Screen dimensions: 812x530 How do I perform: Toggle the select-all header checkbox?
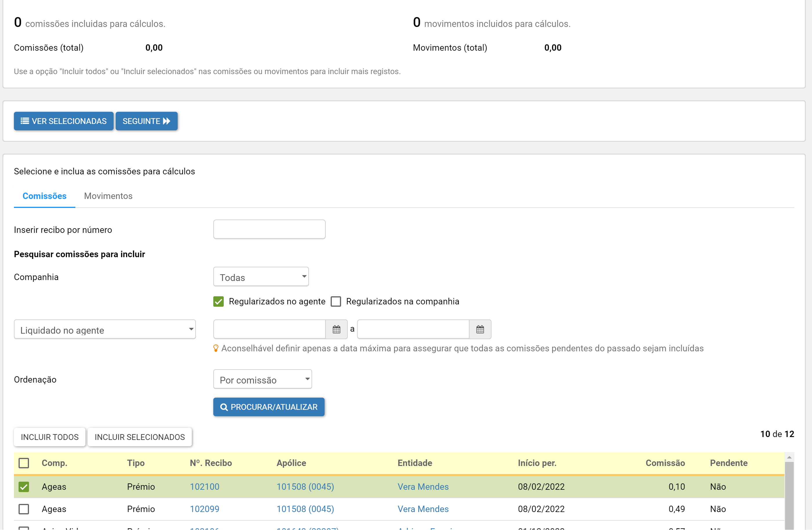(x=24, y=463)
